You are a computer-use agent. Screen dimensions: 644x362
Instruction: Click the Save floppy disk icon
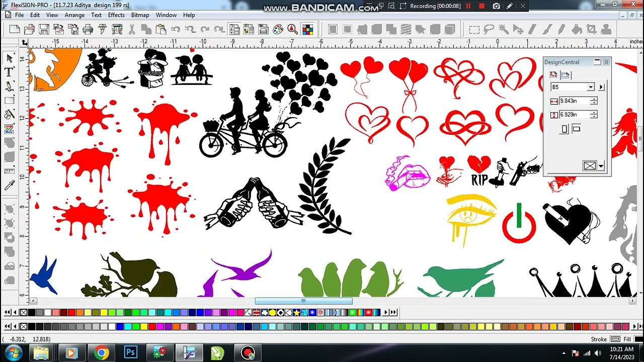(x=44, y=29)
